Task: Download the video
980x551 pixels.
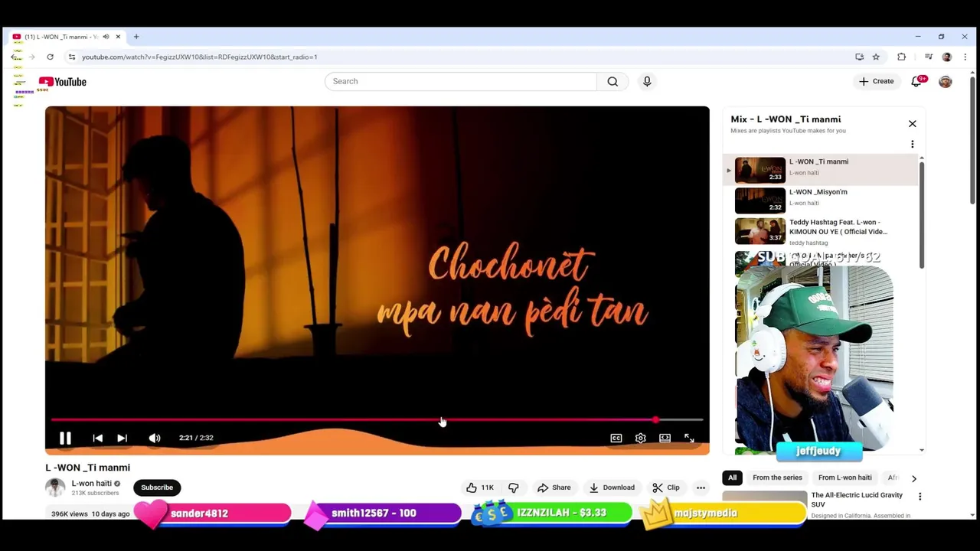Action: [612, 487]
